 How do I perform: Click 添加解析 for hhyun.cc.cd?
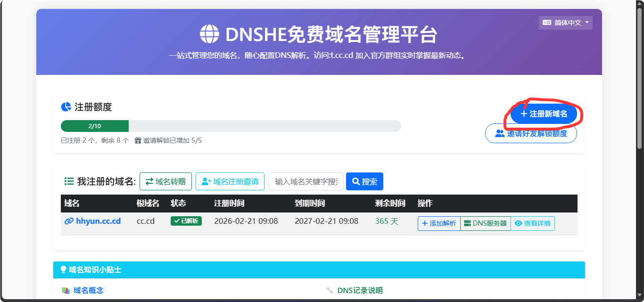(438, 223)
